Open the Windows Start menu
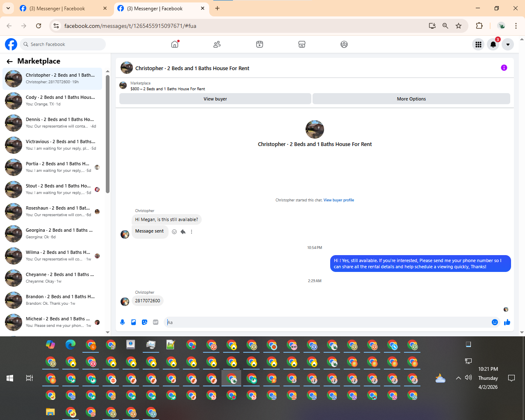 tap(10, 378)
